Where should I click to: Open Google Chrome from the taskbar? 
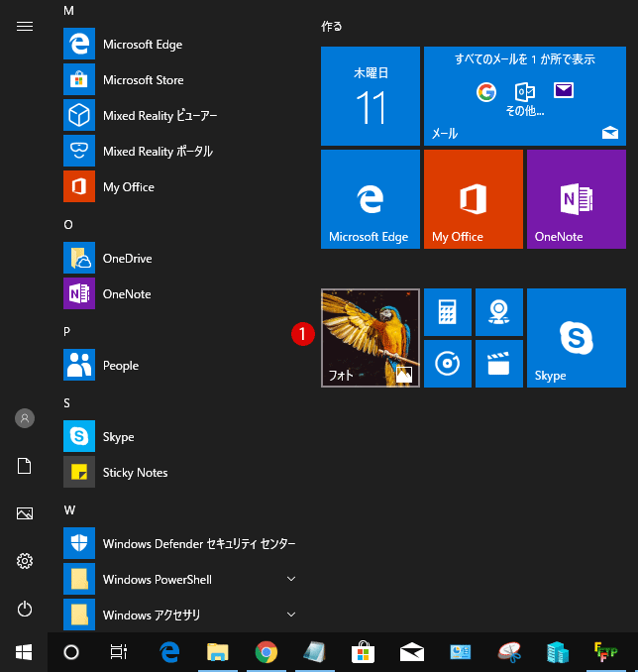click(266, 652)
